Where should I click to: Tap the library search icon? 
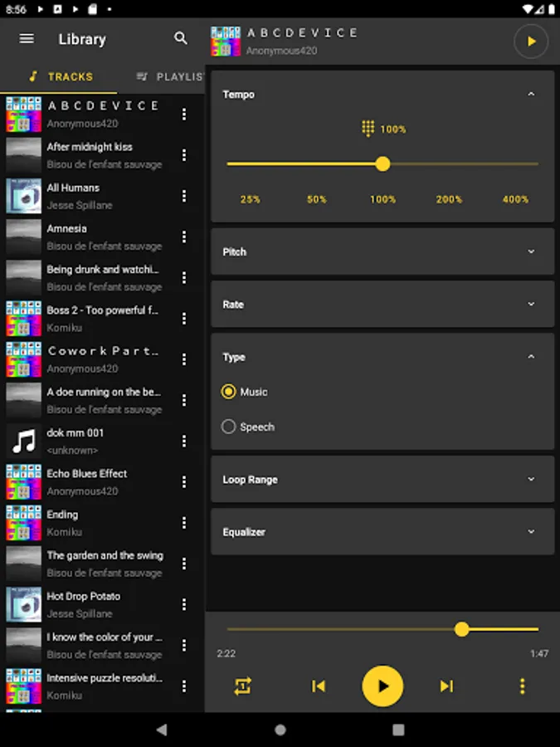tap(181, 39)
